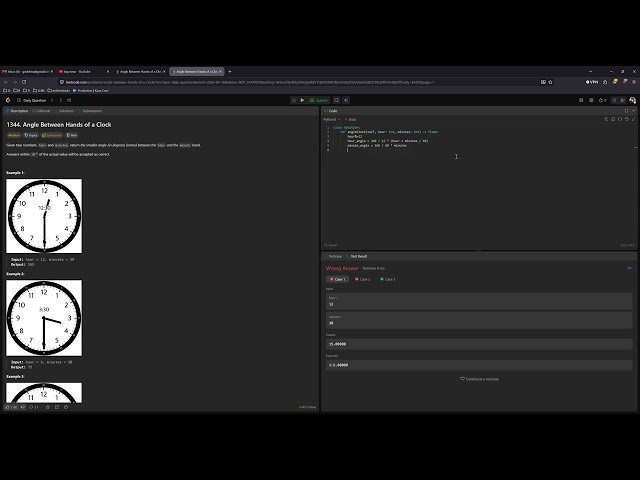Viewport: 640px width, 480px height.
Task: Click the LeetCode logo icon
Action: (x=8, y=100)
